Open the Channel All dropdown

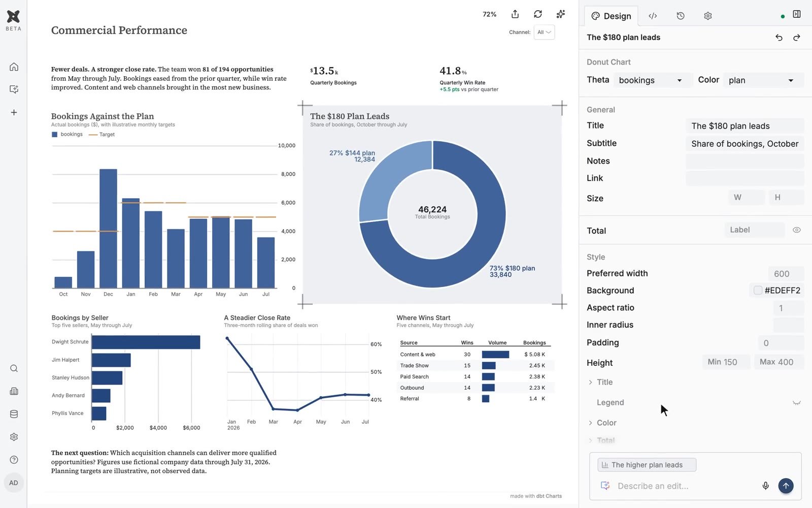pyautogui.click(x=544, y=32)
